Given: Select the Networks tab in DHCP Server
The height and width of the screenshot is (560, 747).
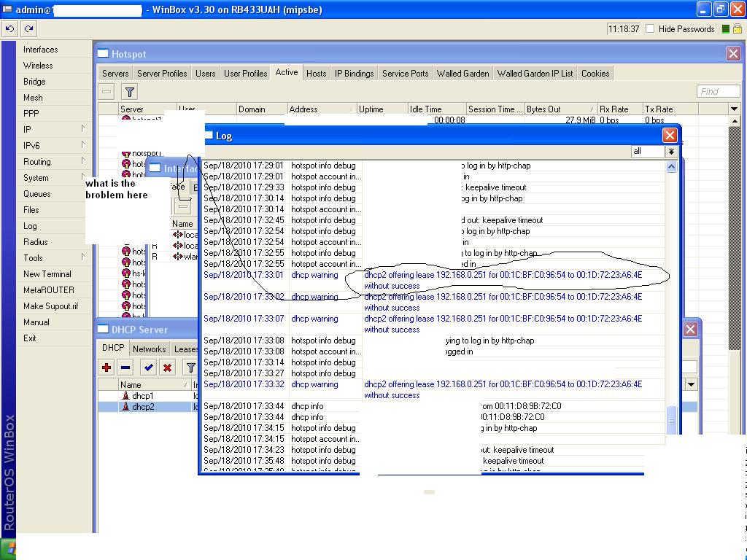Looking at the screenshot, I should pos(149,349).
